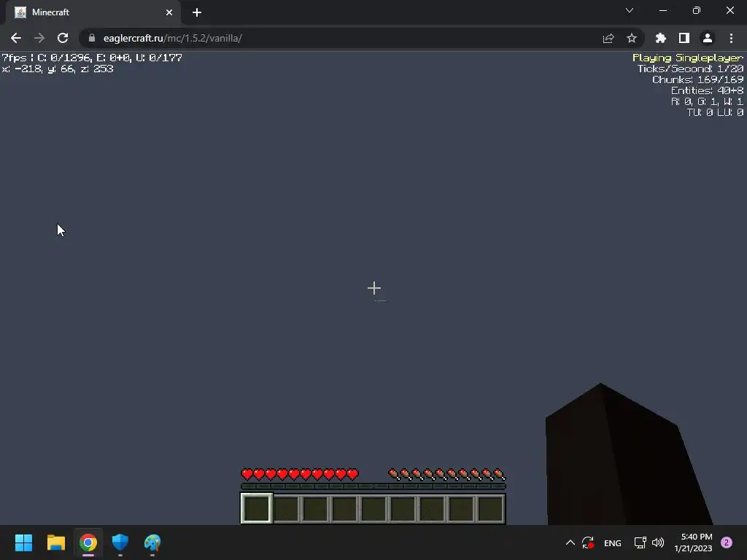Image resolution: width=747 pixels, height=560 pixels.
Task: Open the Windows Start menu
Action: point(23,542)
